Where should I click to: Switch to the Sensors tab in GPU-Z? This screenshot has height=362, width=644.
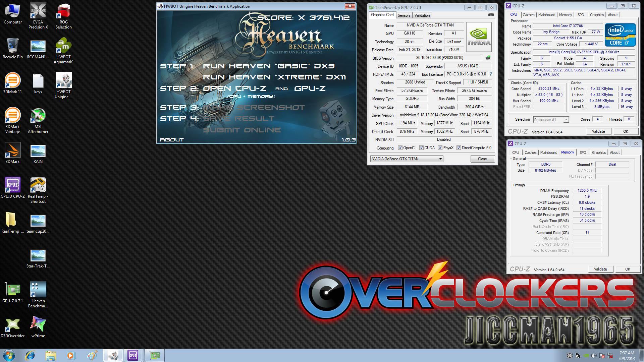404,15
